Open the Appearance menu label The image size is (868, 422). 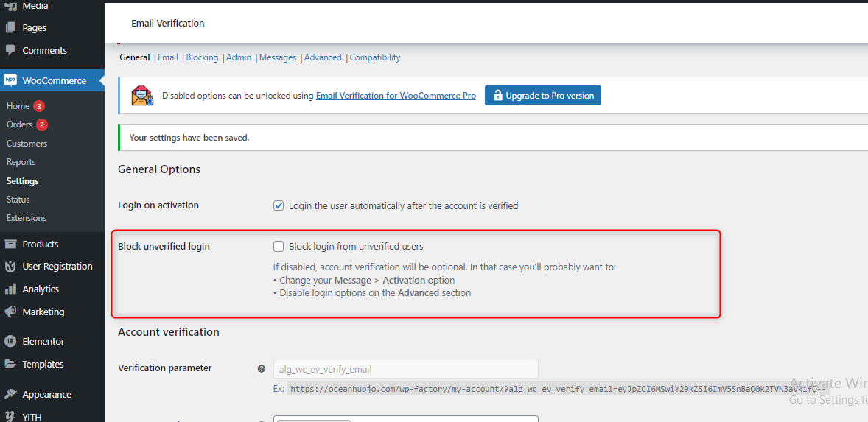(x=47, y=394)
